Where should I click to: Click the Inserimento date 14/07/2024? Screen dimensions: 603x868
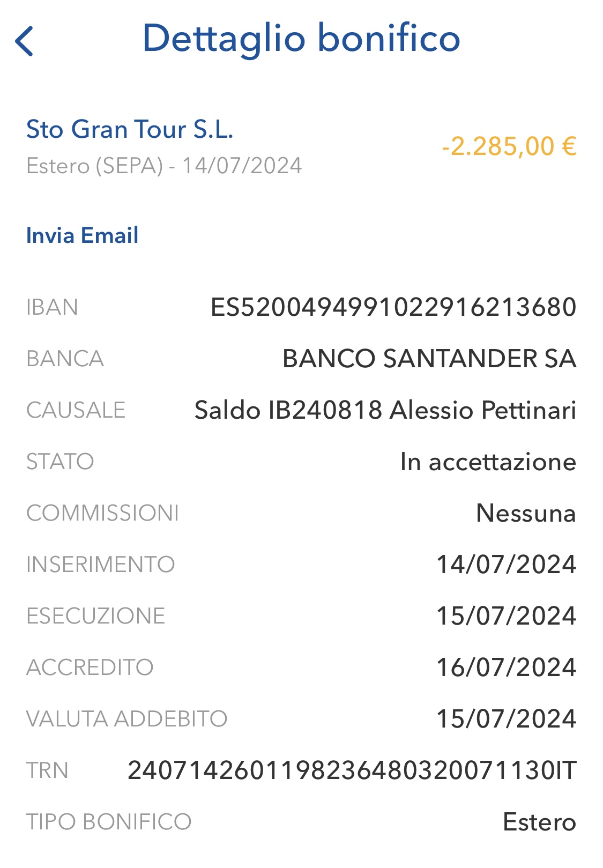pos(507,565)
